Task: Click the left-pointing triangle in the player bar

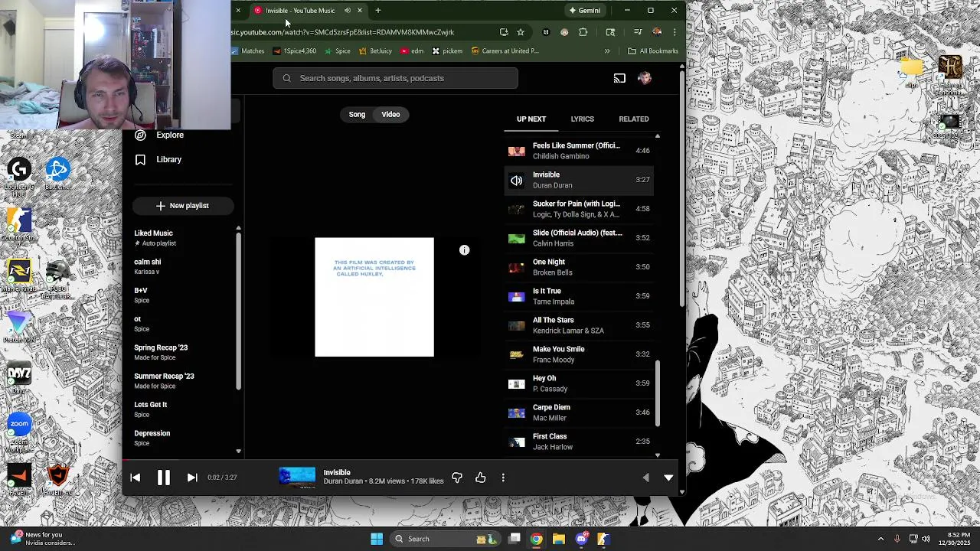Action: click(x=645, y=478)
